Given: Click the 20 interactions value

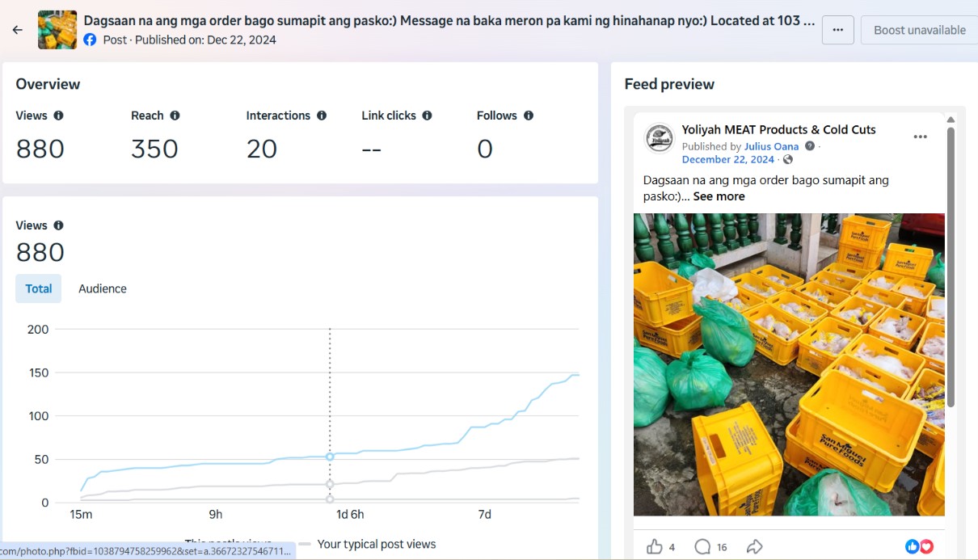Looking at the screenshot, I should [x=262, y=149].
